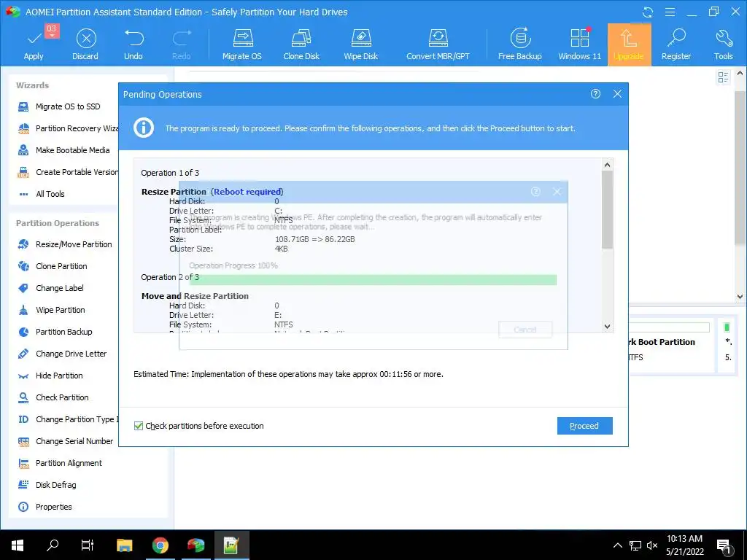Click the main panel scrollbar up arrow

pos(740,74)
